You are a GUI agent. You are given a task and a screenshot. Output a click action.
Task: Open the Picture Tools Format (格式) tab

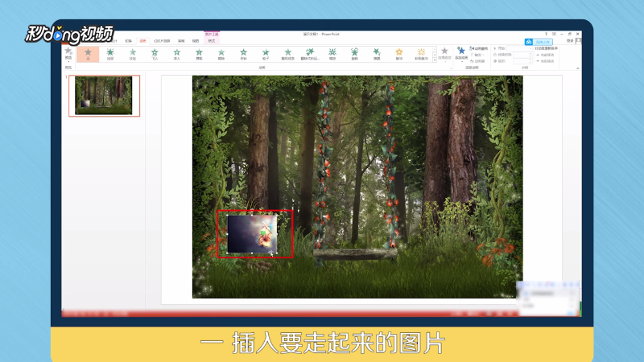pyautogui.click(x=212, y=41)
